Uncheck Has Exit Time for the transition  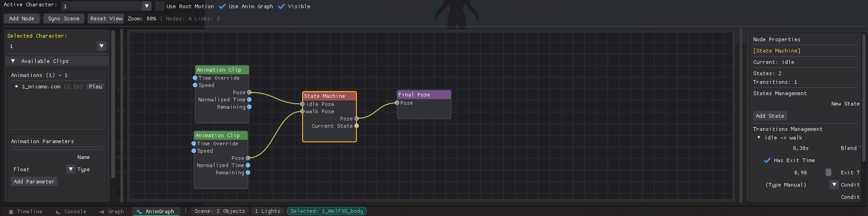(x=767, y=160)
